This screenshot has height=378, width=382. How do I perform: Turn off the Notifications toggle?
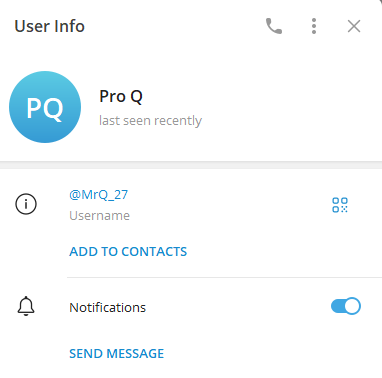pos(346,306)
